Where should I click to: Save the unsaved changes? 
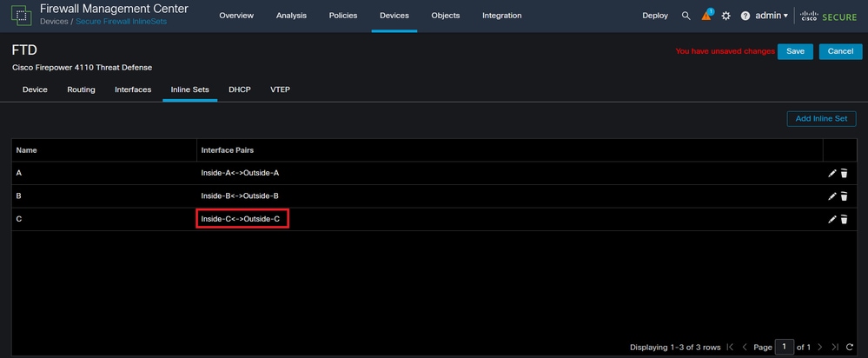(796, 51)
